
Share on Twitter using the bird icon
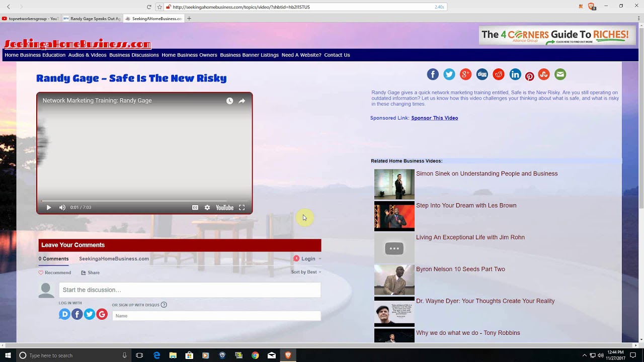tap(449, 74)
